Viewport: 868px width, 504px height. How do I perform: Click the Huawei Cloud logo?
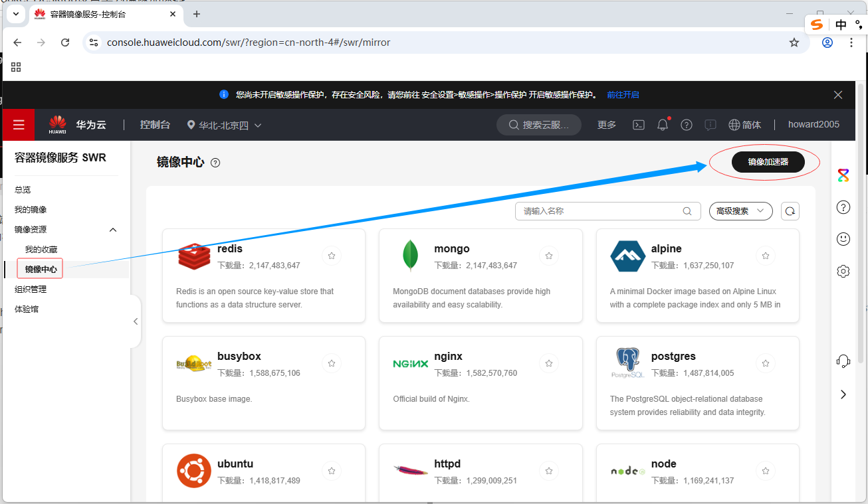pos(76,125)
